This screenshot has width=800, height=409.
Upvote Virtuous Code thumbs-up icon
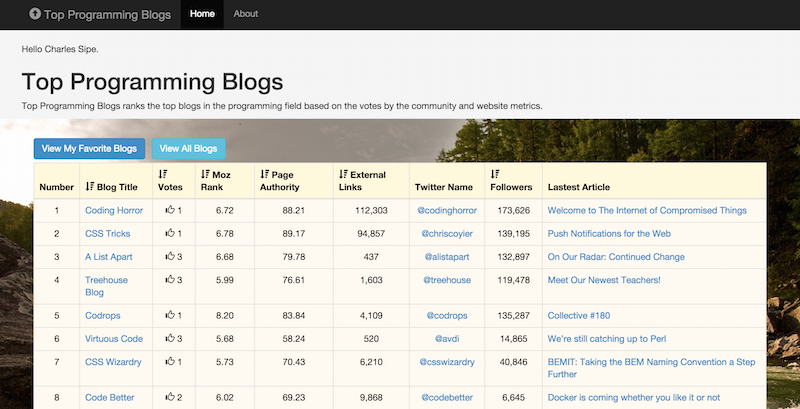(x=170, y=338)
